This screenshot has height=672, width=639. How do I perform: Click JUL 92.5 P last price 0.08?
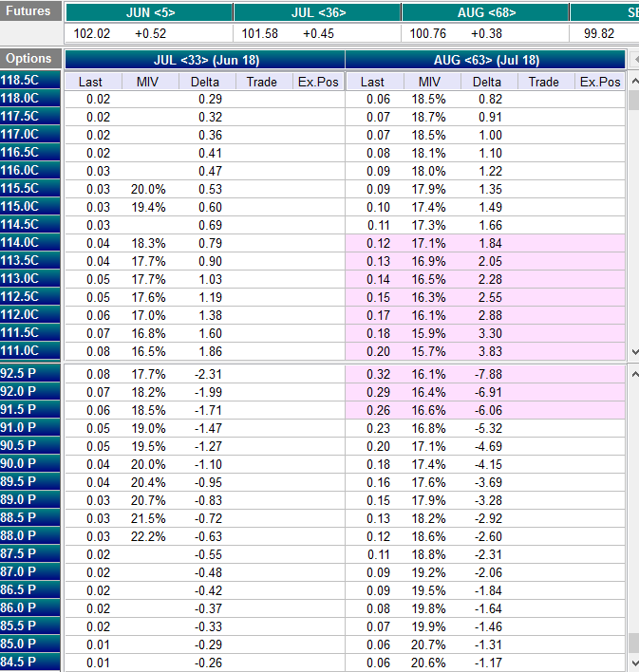coord(98,374)
